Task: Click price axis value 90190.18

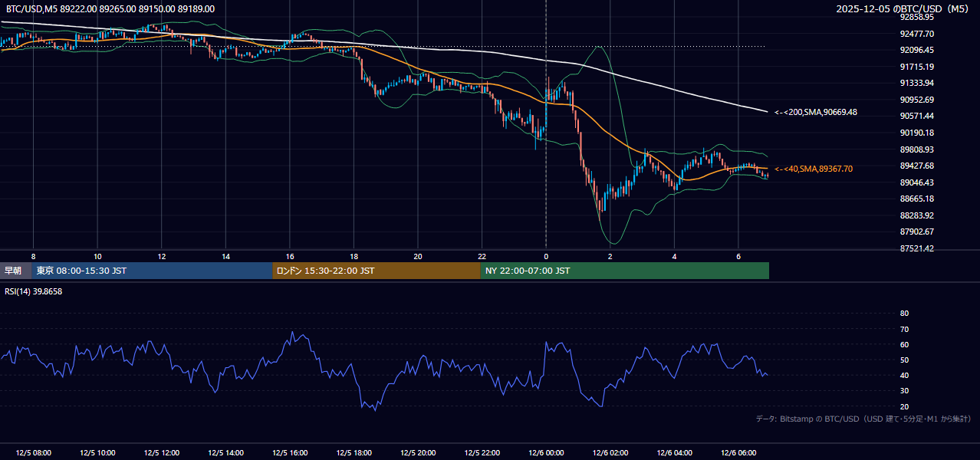Action: click(917, 133)
